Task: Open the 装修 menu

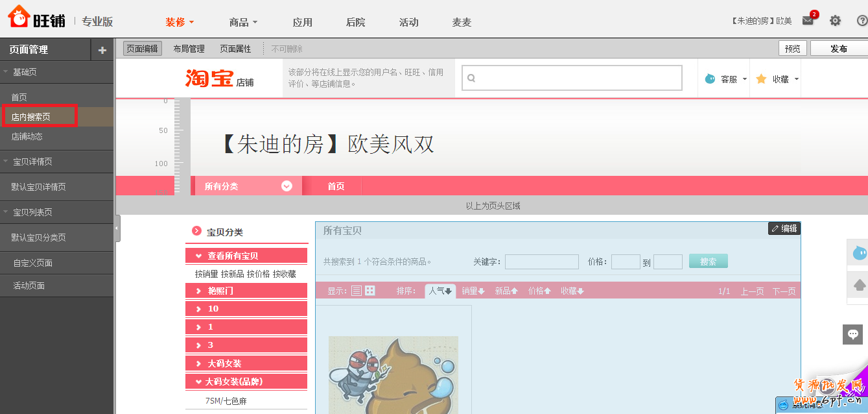Action: 175,21
